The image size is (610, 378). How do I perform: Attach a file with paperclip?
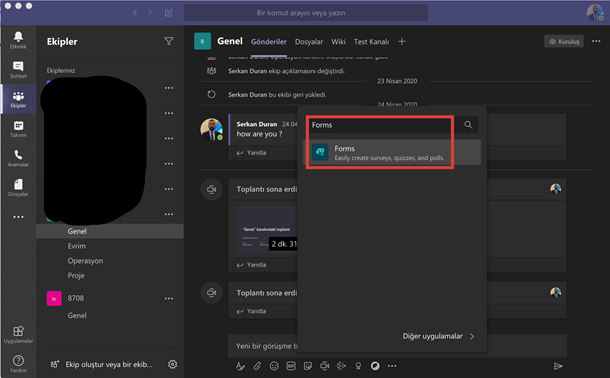(257, 366)
